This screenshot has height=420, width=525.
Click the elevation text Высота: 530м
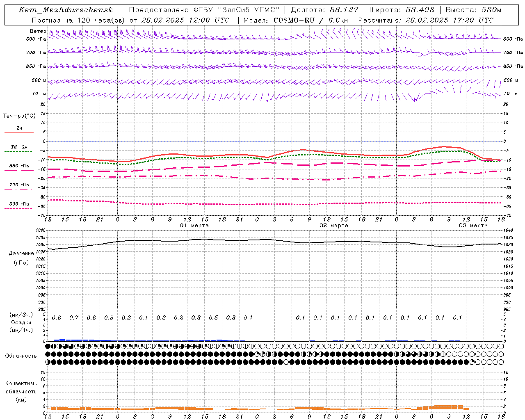pos(473,10)
